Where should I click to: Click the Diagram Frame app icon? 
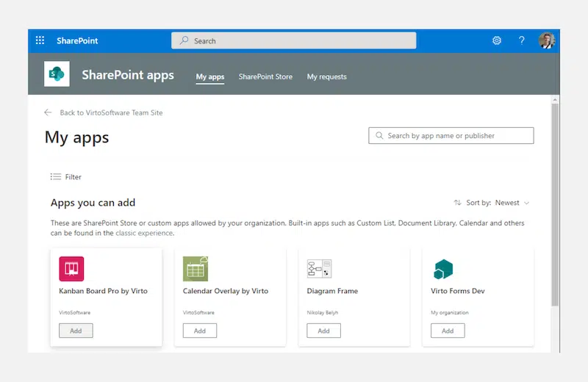[319, 268]
